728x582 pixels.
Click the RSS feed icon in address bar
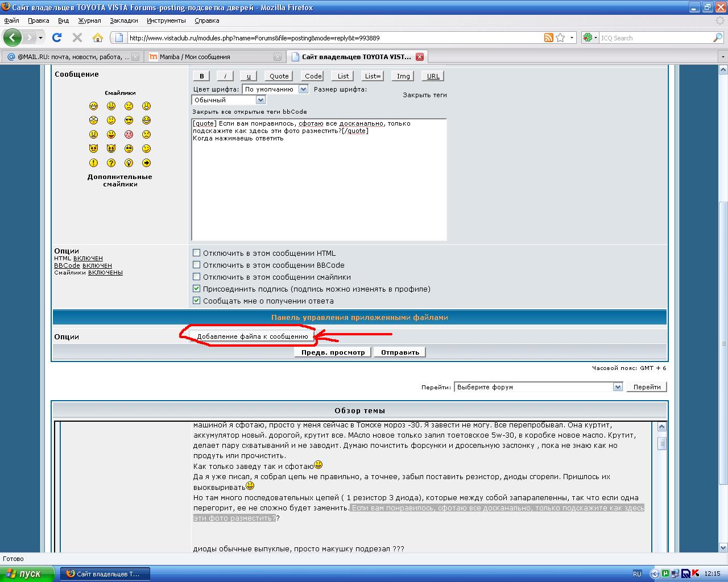548,38
